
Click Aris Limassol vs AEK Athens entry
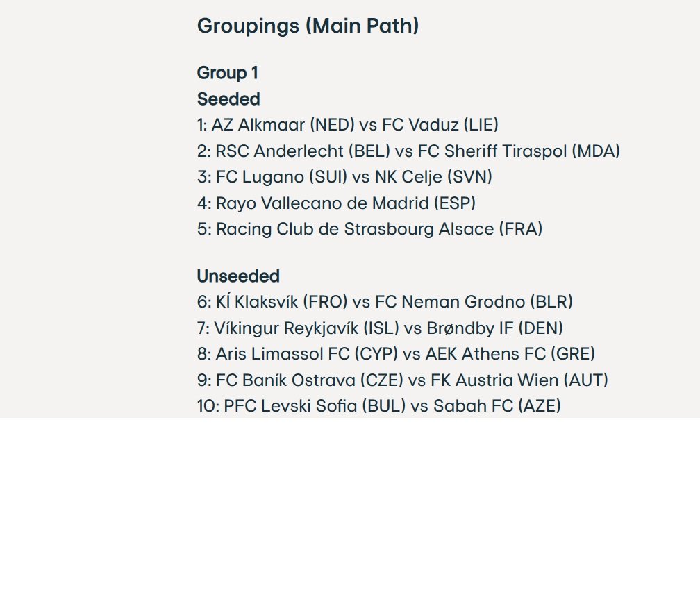tap(396, 354)
